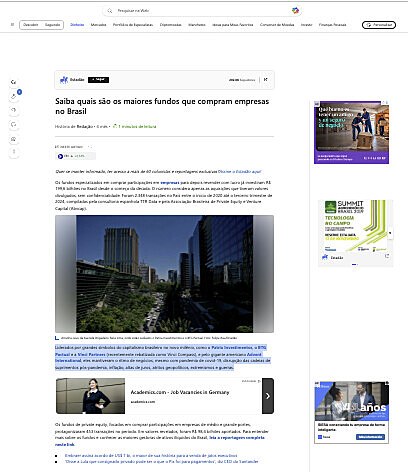408x472 pixels.
Task: Open the 'Mercados' navigation tab
Action: tap(98, 25)
